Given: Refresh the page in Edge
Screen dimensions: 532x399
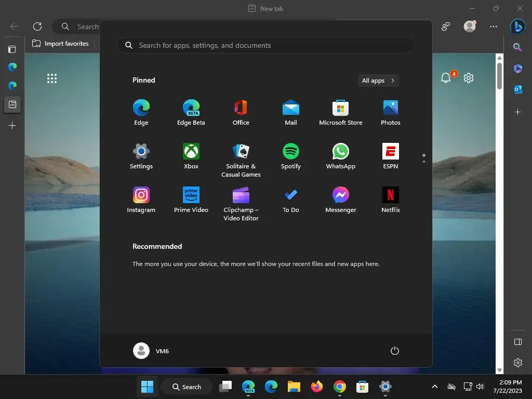Looking at the screenshot, I should [x=37, y=26].
